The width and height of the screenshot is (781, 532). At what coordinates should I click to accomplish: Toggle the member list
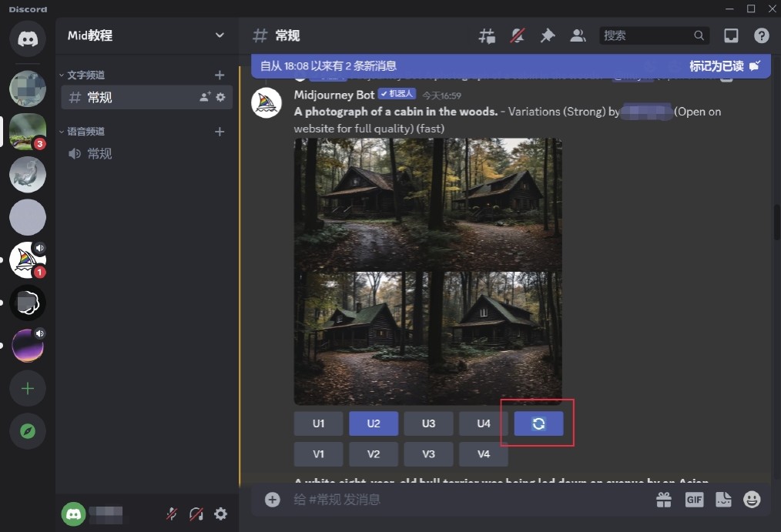tap(578, 36)
